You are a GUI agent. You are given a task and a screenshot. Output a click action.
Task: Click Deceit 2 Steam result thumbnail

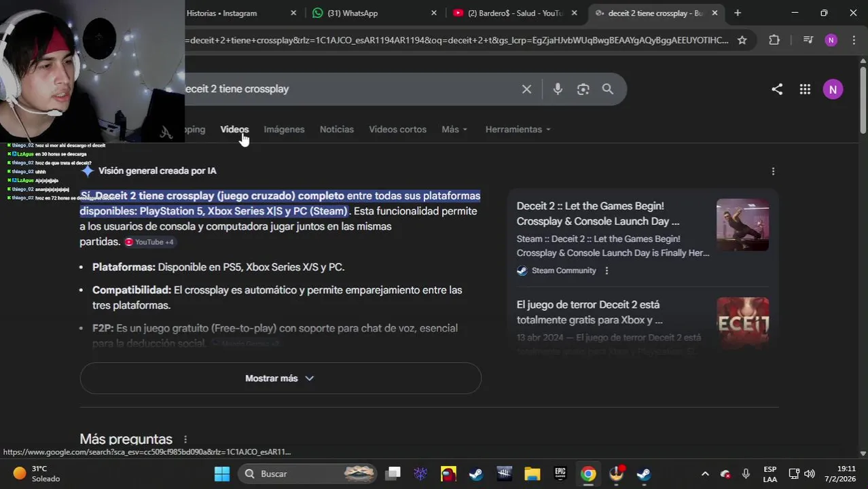742,225
